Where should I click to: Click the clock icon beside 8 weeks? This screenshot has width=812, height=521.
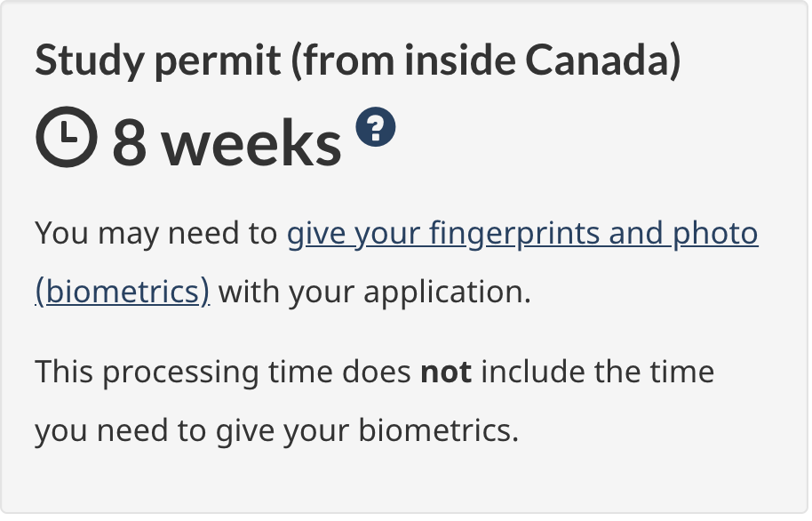click(x=66, y=139)
